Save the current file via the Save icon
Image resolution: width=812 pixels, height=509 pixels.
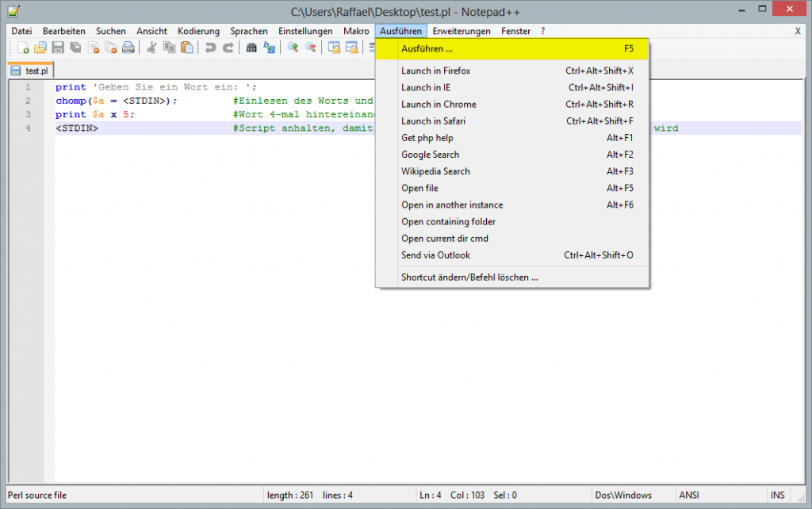[x=56, y=48]
